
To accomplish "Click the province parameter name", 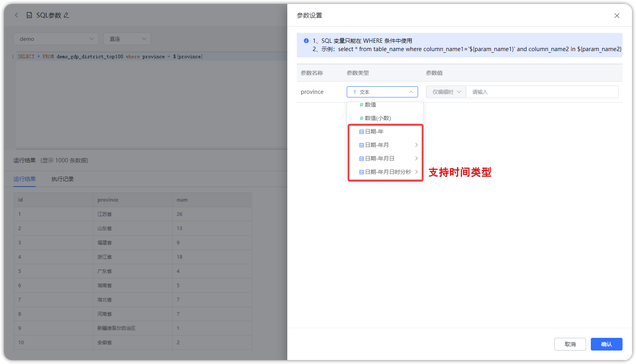I will (x=312, y=92).
